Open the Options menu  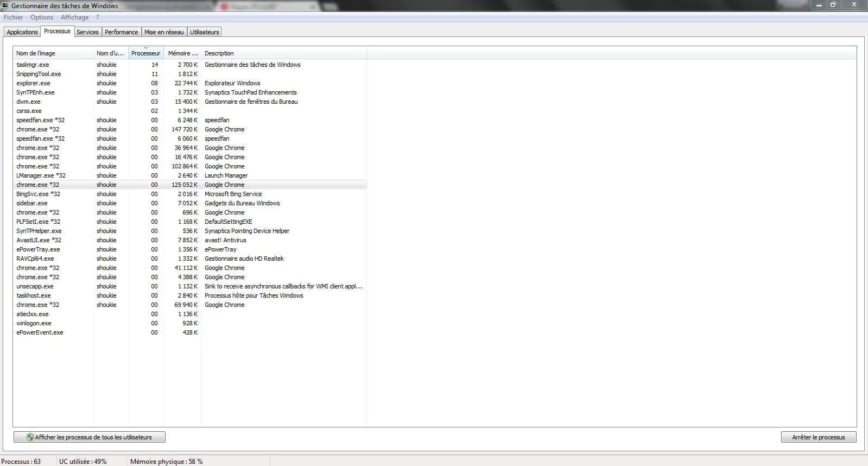point(42,17)
